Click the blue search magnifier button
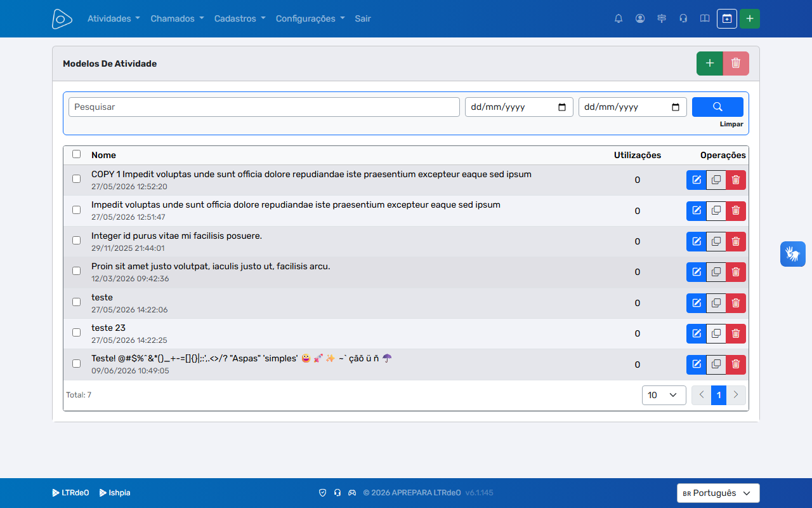This screenshot has height=508, width=812. coord(717,107)
